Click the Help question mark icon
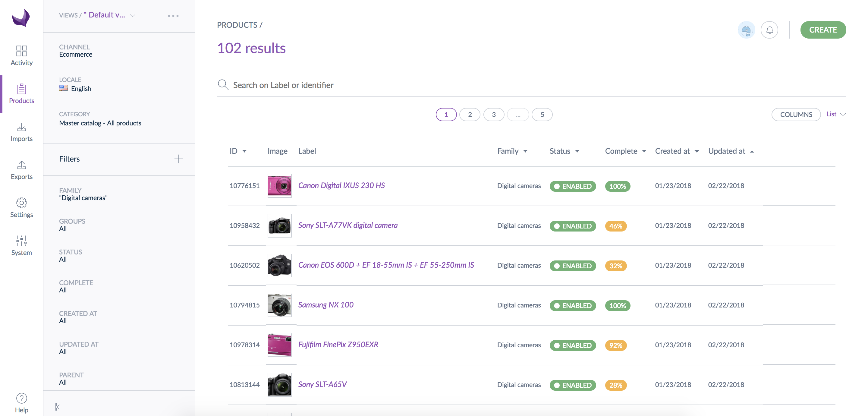The height and width of the screenshot is (416, 868). 21,398
